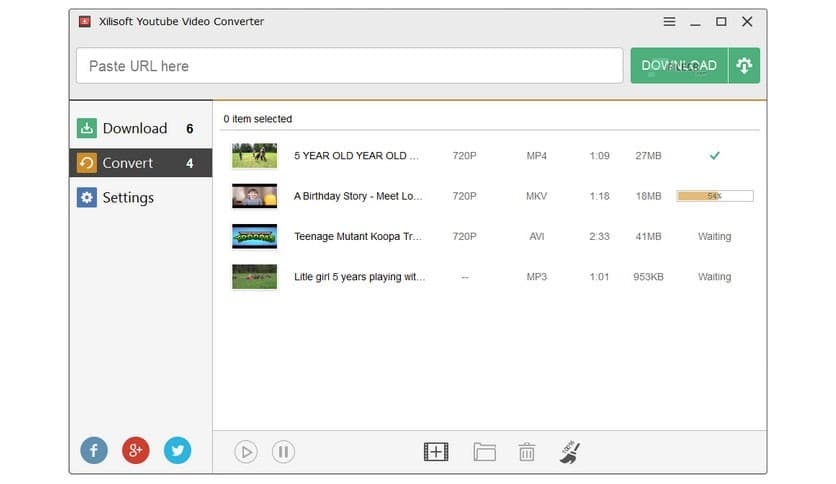Open the Facebook share icon

coord(94,450)
